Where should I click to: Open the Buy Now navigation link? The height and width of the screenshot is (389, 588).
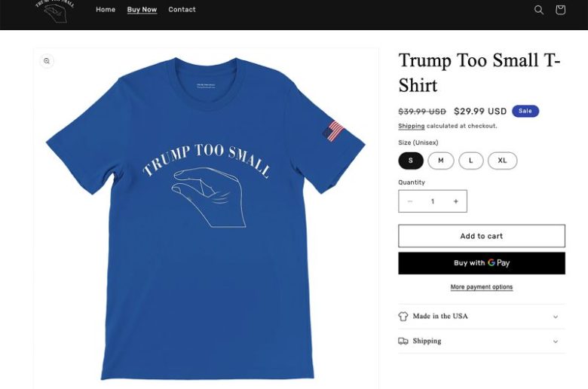click(142, 10)
